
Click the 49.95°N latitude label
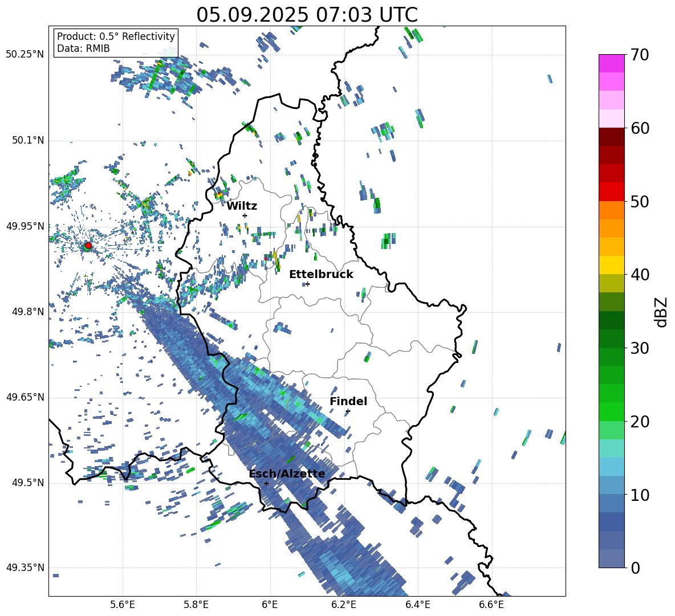click(x=25, y=226)
